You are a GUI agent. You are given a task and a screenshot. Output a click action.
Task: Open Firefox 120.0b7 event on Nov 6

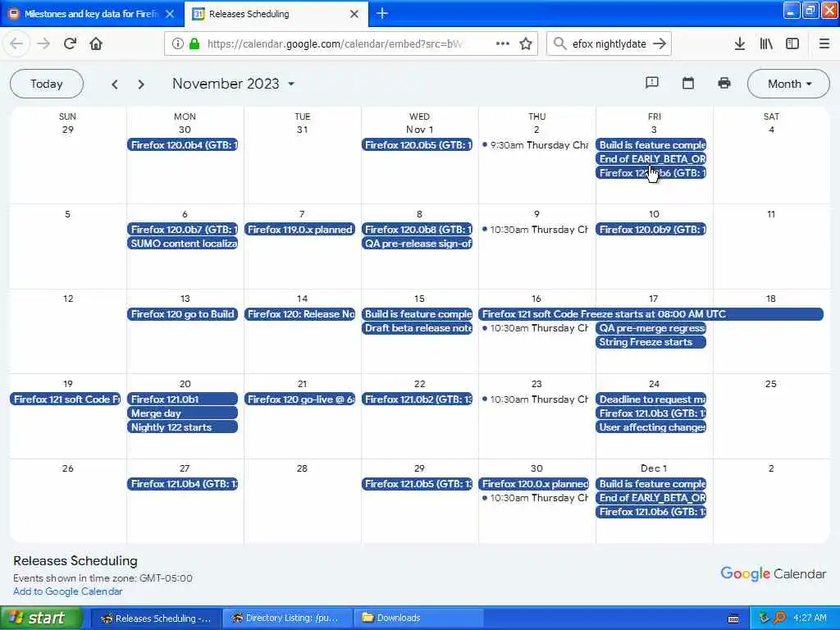click(183, 230)
